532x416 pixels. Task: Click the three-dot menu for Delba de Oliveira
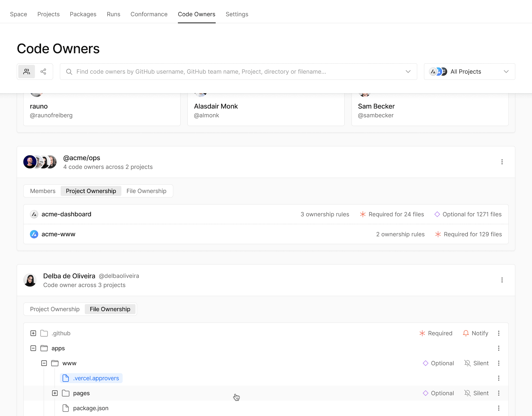tap(502, 280)
